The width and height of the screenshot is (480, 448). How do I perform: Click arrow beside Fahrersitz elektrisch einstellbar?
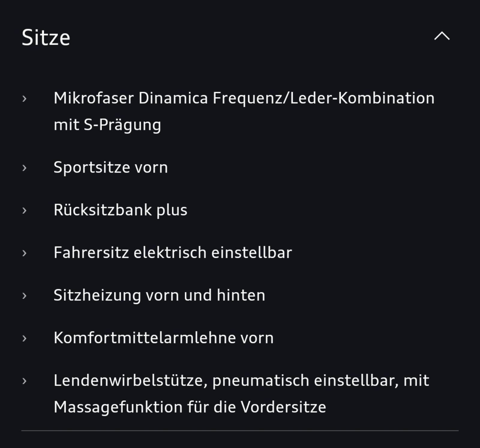point(25,253)
